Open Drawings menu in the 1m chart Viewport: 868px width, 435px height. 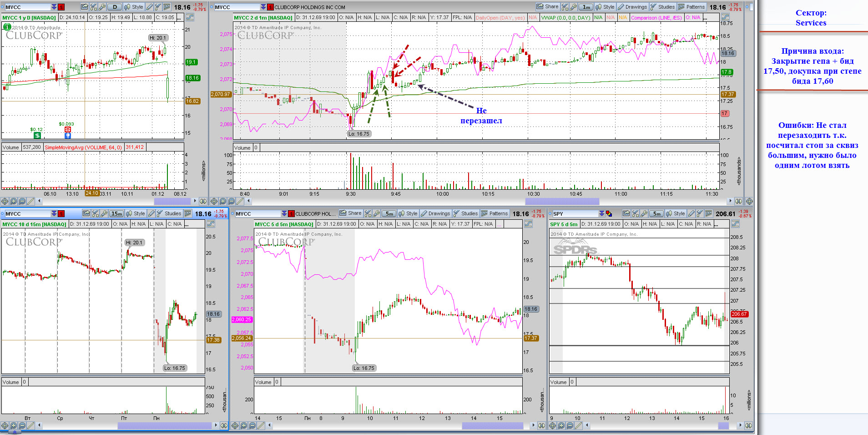[x=632, y=6]
